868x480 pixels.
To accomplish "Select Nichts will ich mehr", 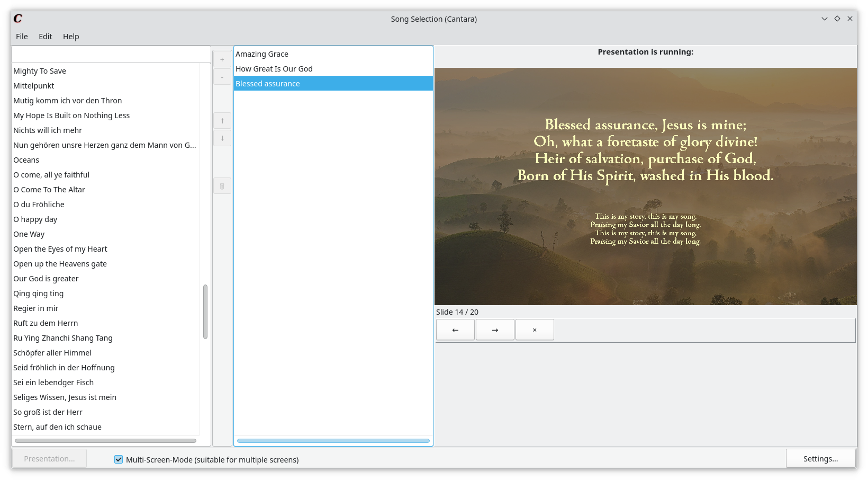I will tap(105, 130).
